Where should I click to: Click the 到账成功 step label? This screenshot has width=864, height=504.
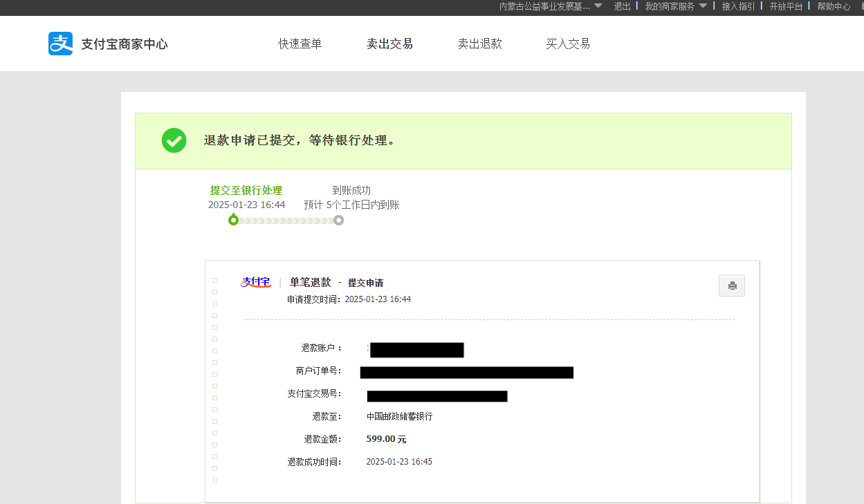click(351, 190)
